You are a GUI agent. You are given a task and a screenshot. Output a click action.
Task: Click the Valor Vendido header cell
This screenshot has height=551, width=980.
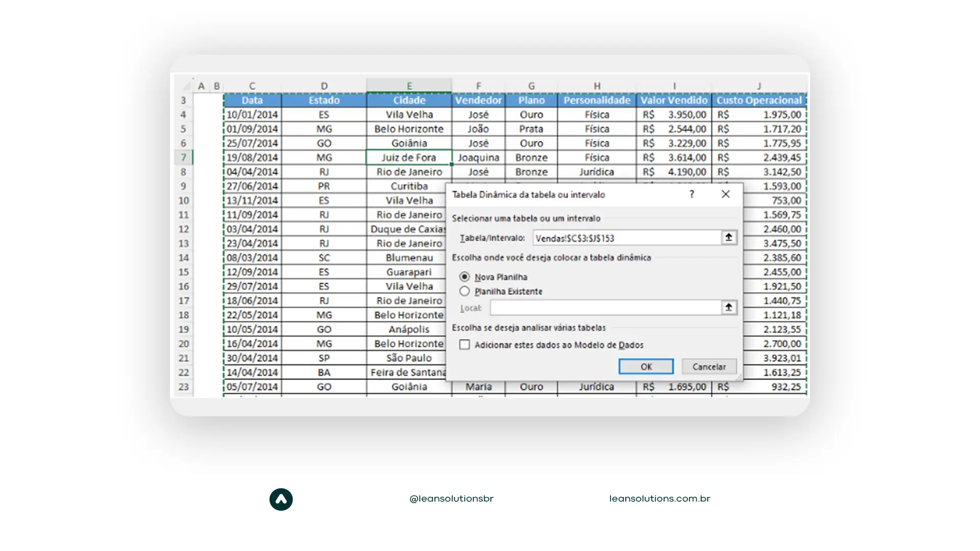coord(674,100)
